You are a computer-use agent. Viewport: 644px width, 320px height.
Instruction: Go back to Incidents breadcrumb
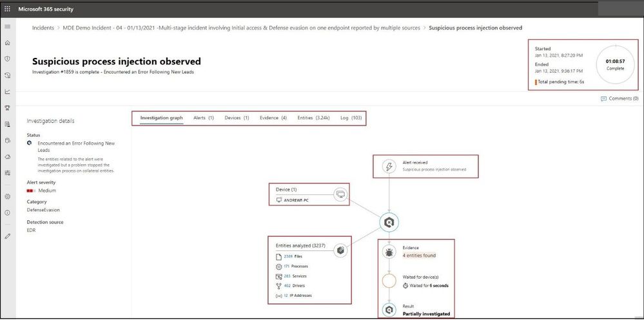(43, 28)
